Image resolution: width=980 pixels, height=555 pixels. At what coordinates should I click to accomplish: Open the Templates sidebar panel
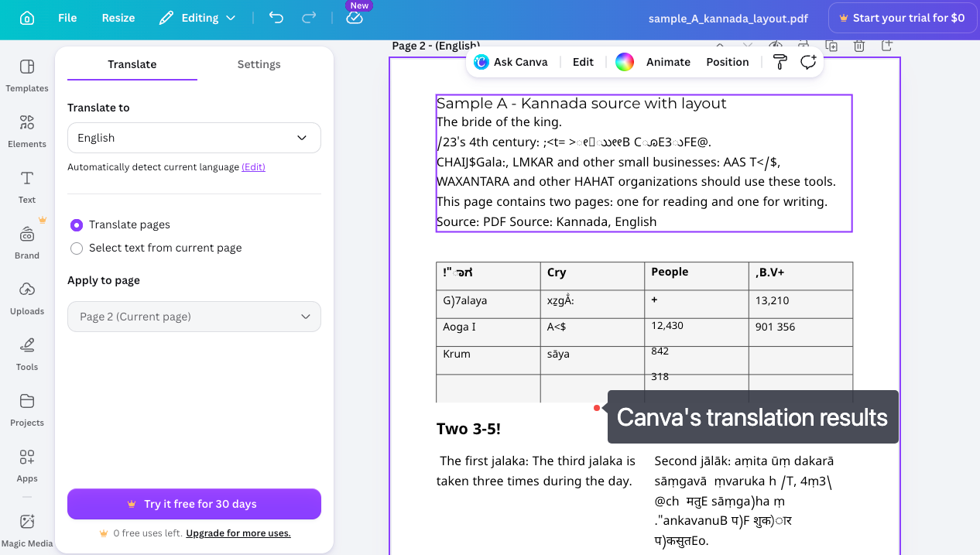click(27, 75)
